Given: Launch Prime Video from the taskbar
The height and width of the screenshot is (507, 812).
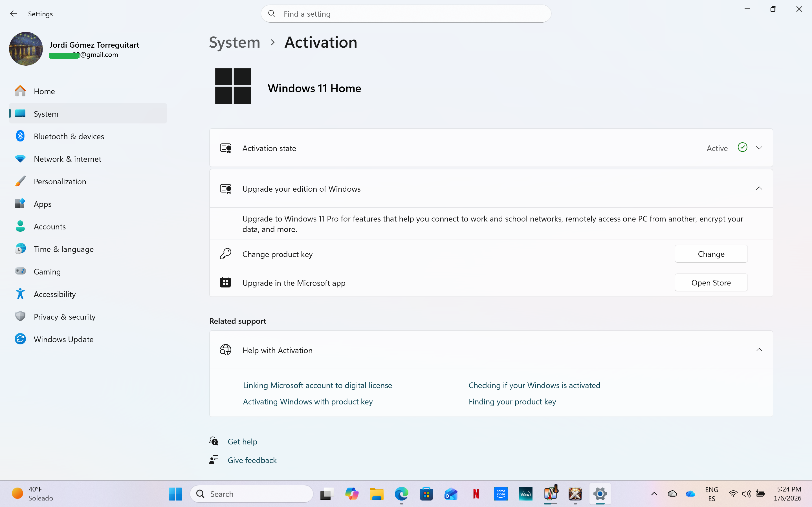Looking at the screenshot, I should [501, 494].
